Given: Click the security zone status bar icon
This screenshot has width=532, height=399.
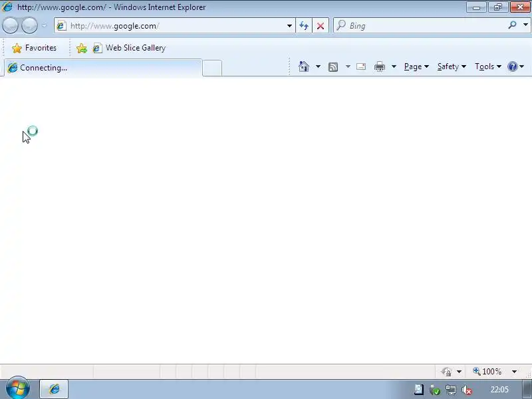Looking at the screenshot, I should coord(446,372).
